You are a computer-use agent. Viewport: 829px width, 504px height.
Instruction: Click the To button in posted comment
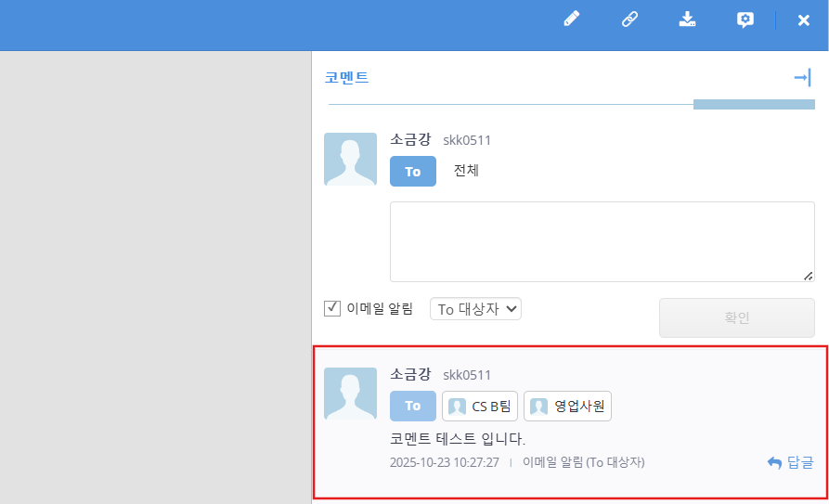[413, 406]
